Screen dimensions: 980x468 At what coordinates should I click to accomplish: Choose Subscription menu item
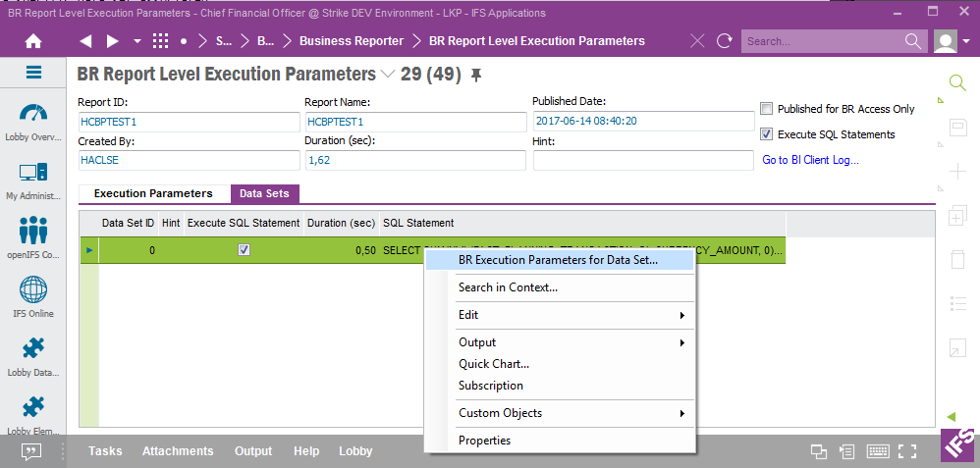[560, 386]
